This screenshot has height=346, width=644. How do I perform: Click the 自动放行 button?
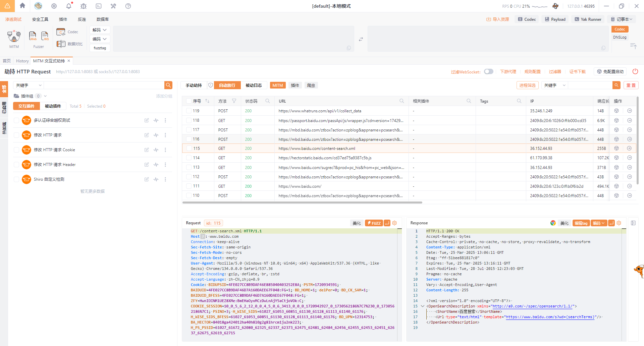(227, 85)
